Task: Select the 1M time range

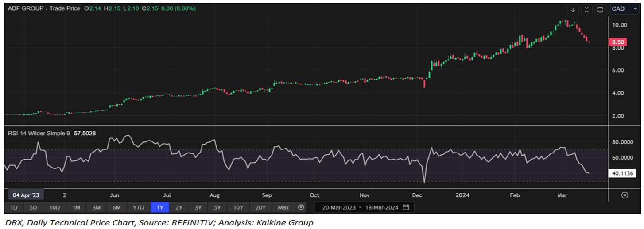Action: point(76,207)
